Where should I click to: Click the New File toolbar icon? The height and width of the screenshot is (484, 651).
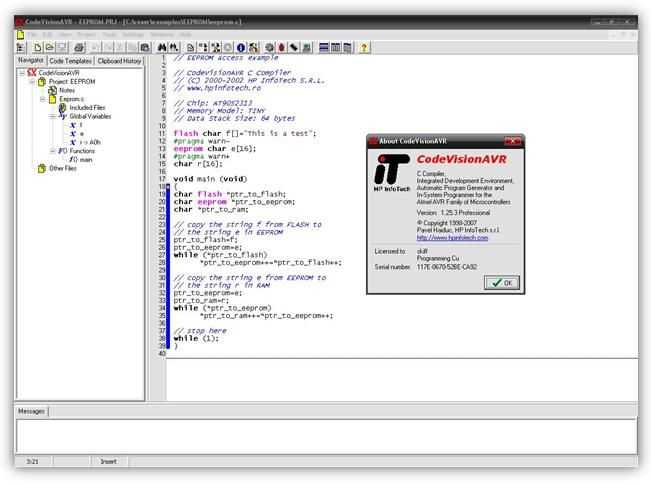[x=37, y=48]
